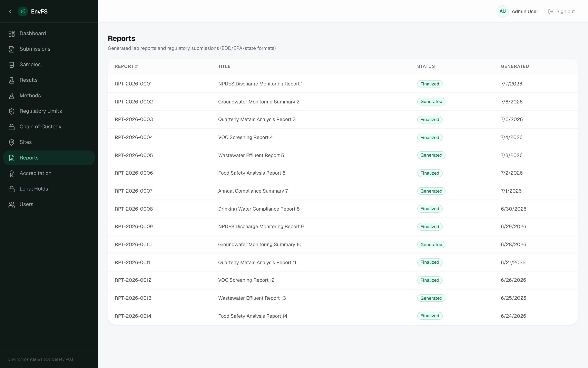588x368 pixels.
Task: Select report number RPT-2026-0013
Action: (133, 298)
